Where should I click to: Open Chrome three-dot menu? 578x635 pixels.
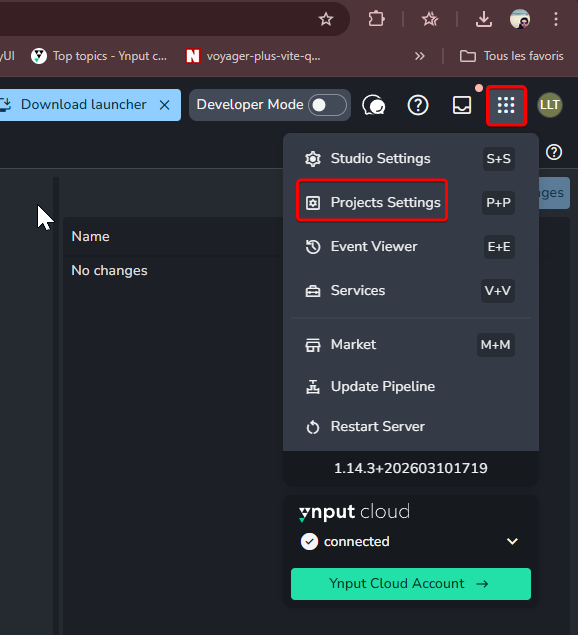coord(556,19)
